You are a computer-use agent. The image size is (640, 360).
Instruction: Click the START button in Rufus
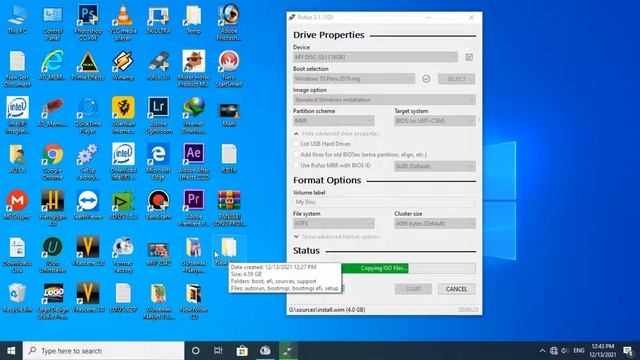(413, 289)
